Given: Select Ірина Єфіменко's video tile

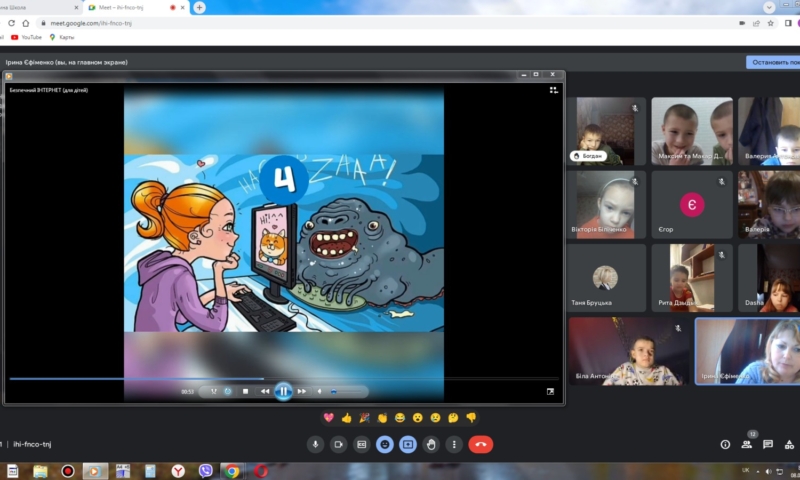Looking at the screenshot, I should [x=747, y=351].
